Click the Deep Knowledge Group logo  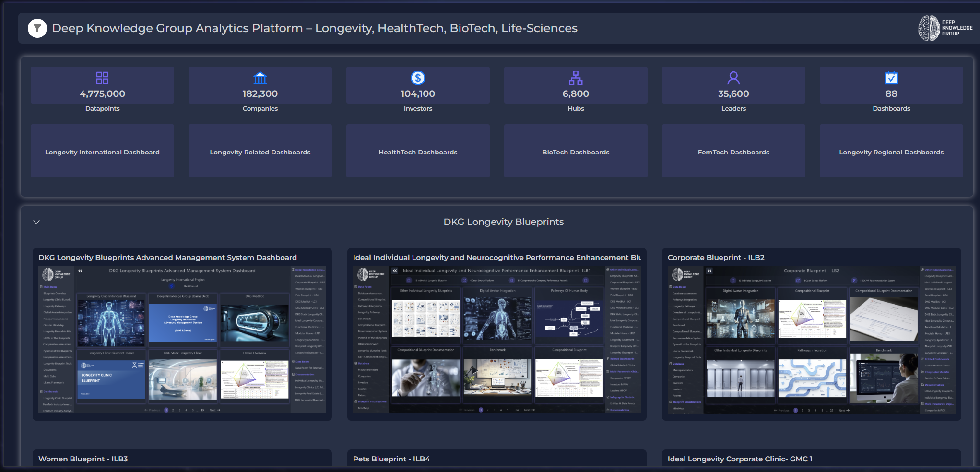[945, 28]
